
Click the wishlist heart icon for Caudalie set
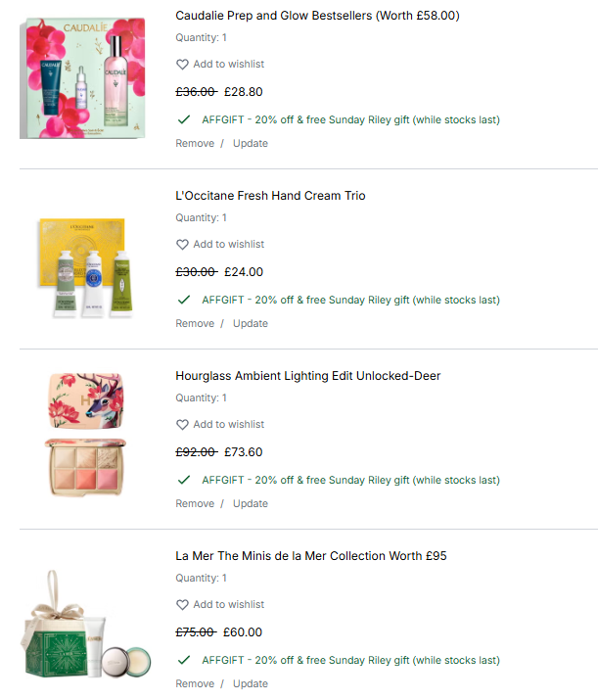click(x=182, y=65)
